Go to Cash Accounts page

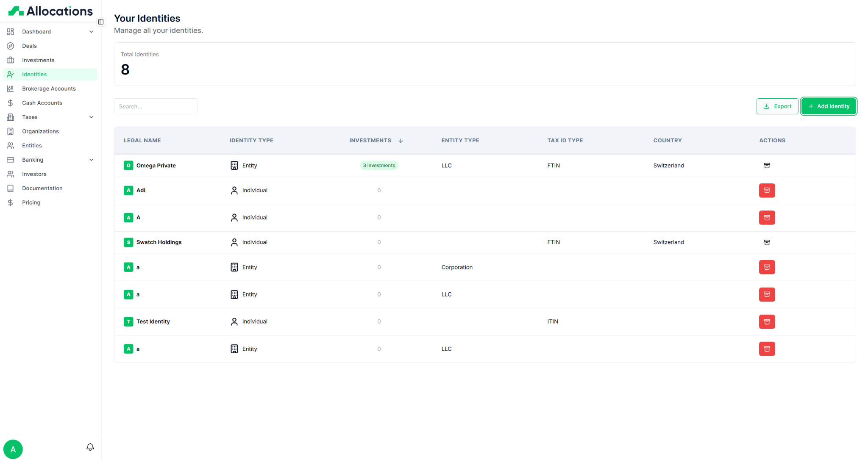tap(42, 103)
